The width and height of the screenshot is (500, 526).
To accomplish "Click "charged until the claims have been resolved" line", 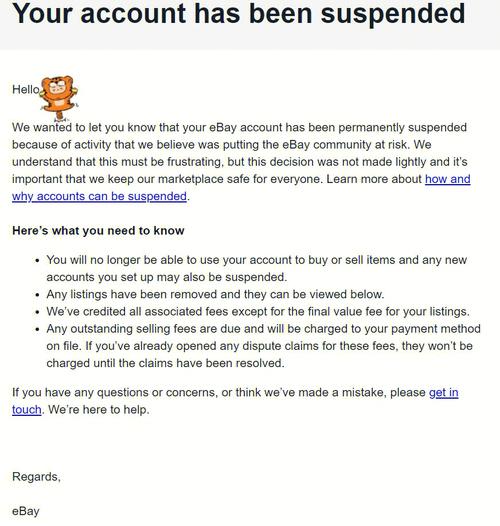I will tap(165, 363).
